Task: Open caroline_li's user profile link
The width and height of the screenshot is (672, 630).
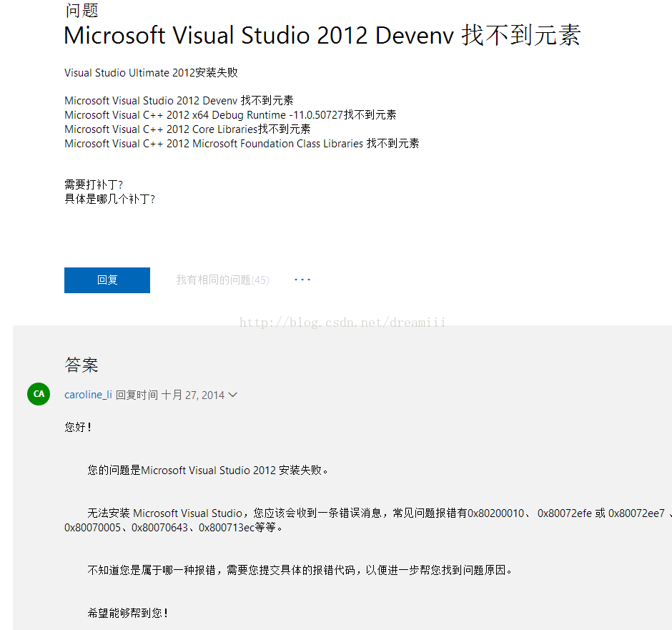Action: pyautogui.click(x=88, y=395)
